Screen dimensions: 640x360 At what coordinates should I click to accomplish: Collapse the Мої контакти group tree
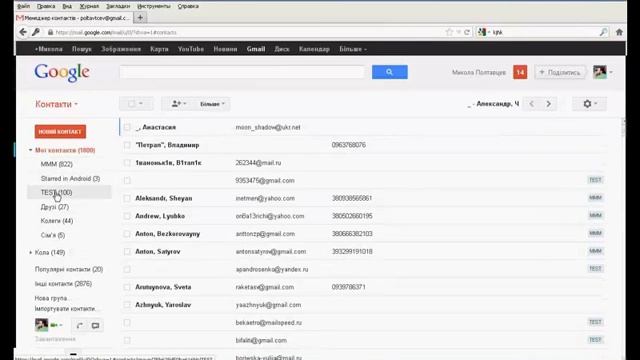click(x=30, y=150)
